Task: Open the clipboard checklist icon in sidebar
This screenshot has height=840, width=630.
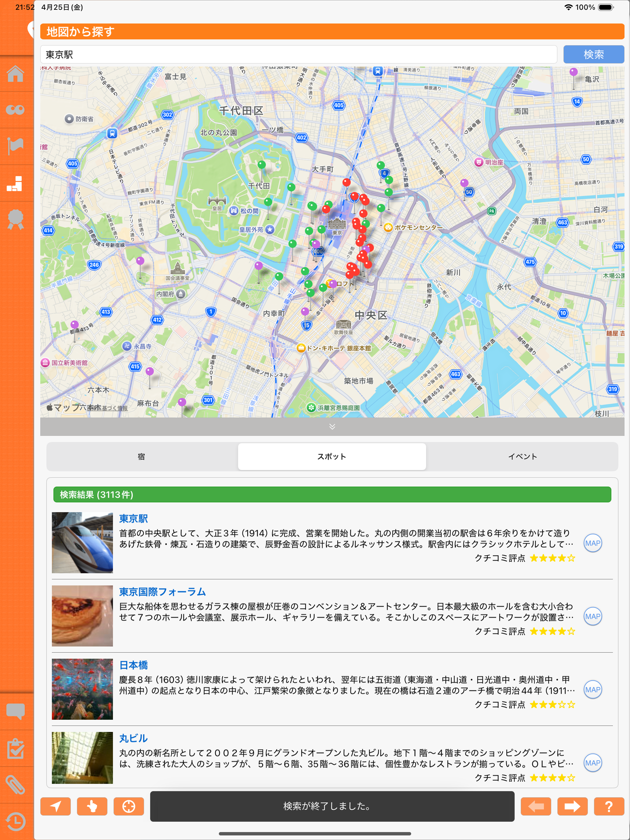Action: 16,748
